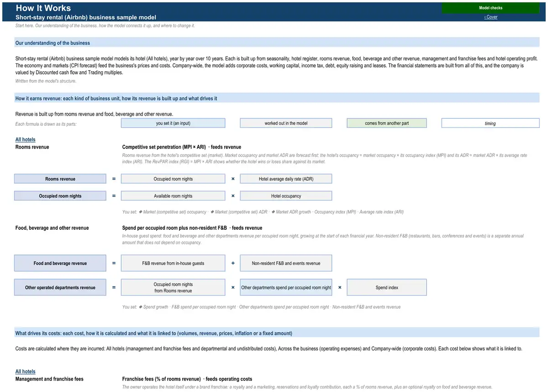
Task: Select the 'comes from another part' legend box
Action: click(387, 123)
